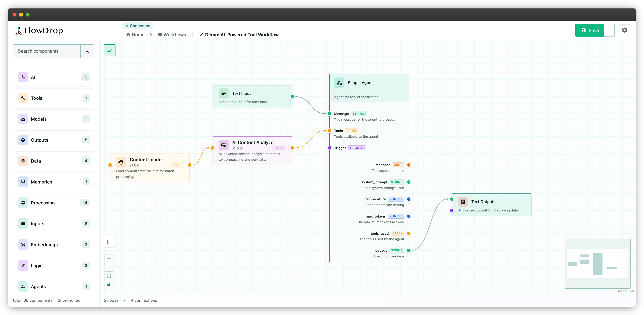Click the Outputs category icon
The height and width of the screenshot is (315, 644).
pos(23,140)
